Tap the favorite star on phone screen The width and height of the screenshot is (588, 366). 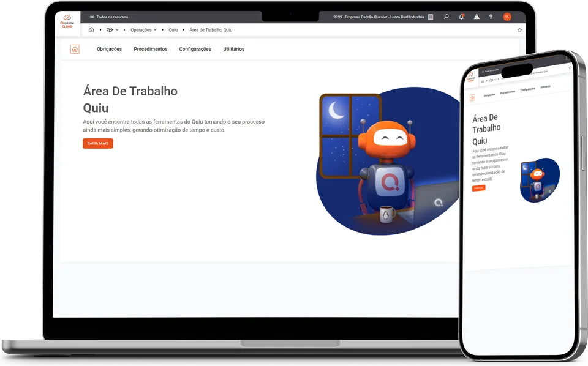pos(570,68)
